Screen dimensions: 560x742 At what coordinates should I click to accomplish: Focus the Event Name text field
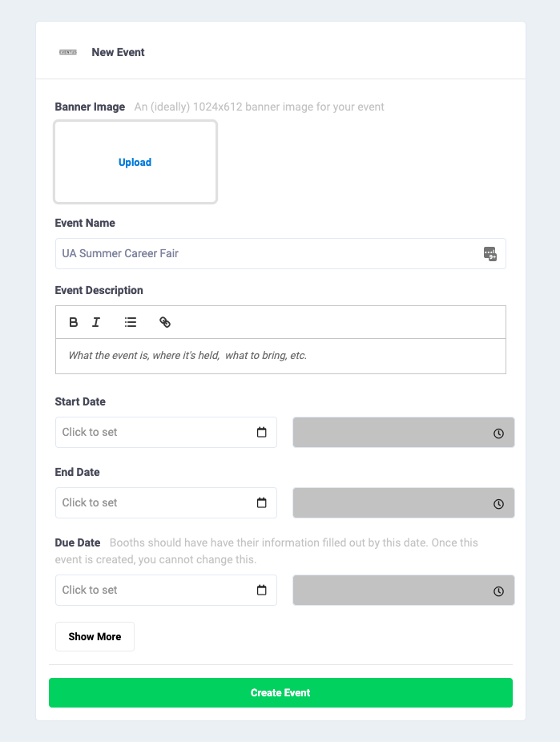click(264, 253)
